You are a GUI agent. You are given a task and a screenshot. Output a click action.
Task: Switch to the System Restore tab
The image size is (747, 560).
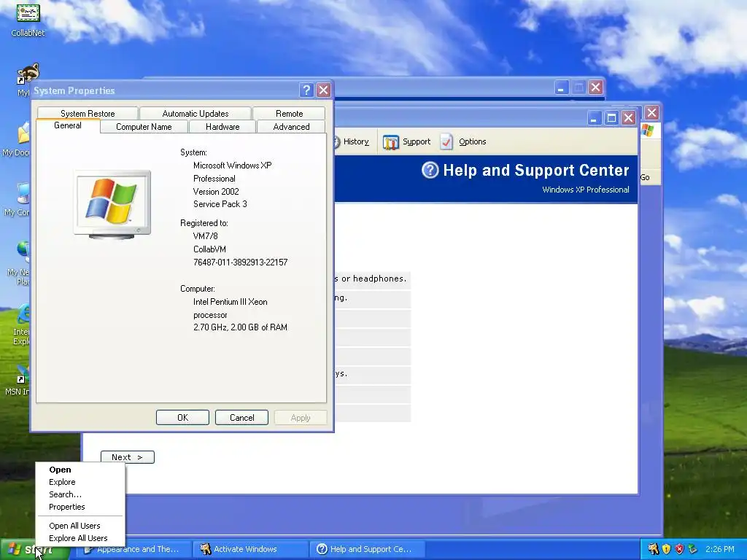pos(88,113)
